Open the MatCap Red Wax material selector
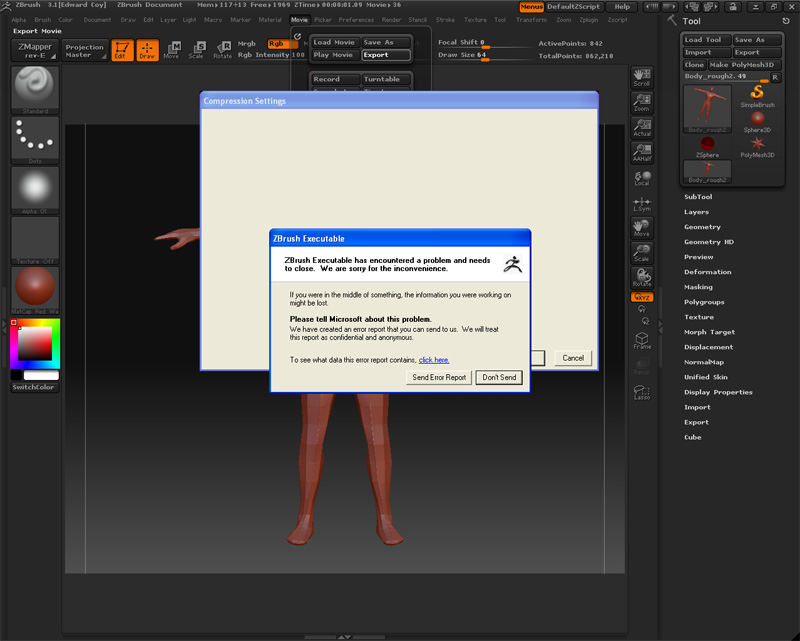Image resolution: width=800 pixels, height=641 pixels. 35,290
